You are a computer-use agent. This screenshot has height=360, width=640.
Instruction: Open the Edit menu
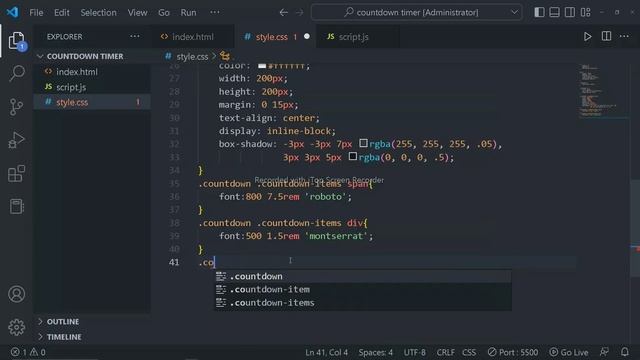point(62,13)
